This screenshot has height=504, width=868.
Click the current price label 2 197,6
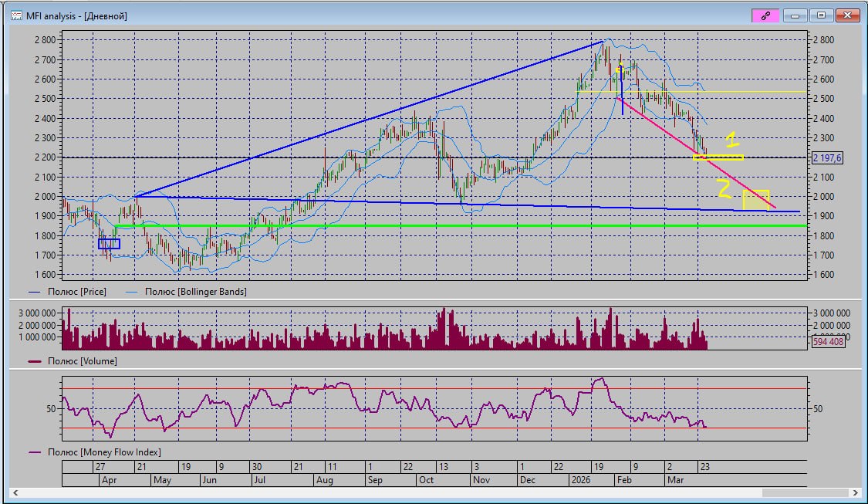[827, 157]
